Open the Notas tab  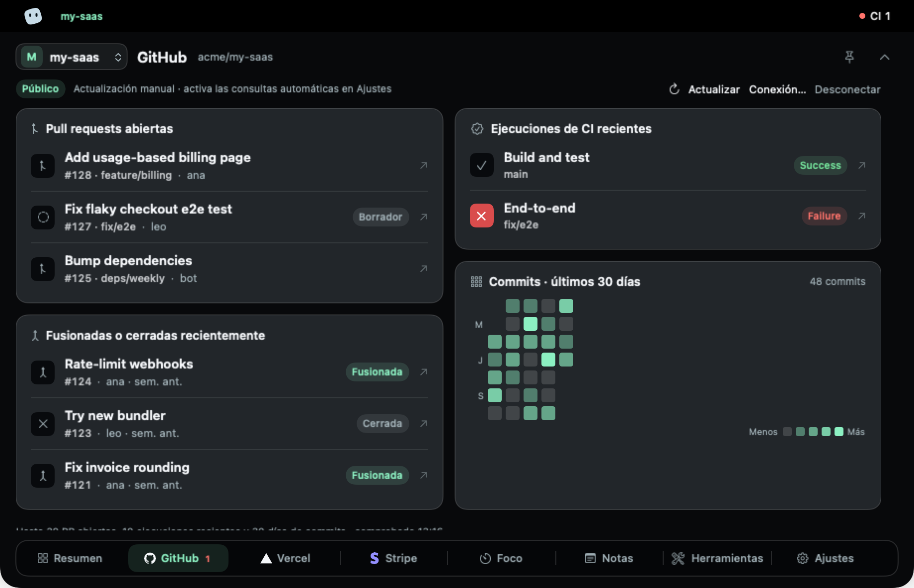click(x=609, y=558)
